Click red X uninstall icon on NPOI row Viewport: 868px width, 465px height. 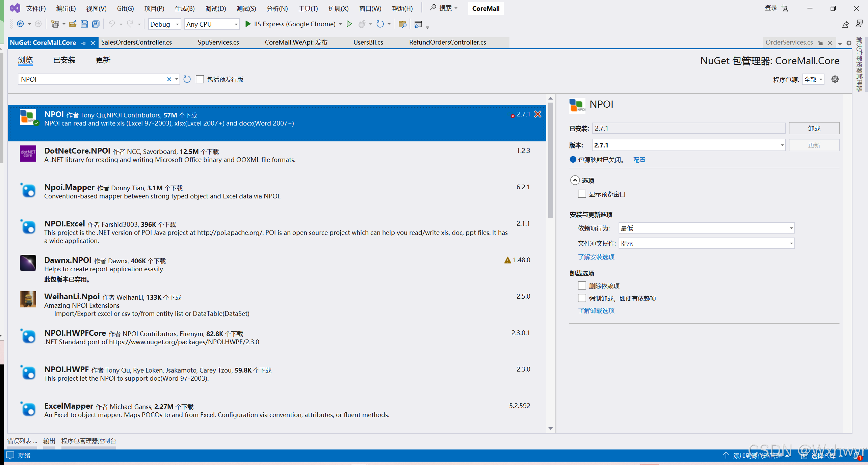(x=537, y=114)
